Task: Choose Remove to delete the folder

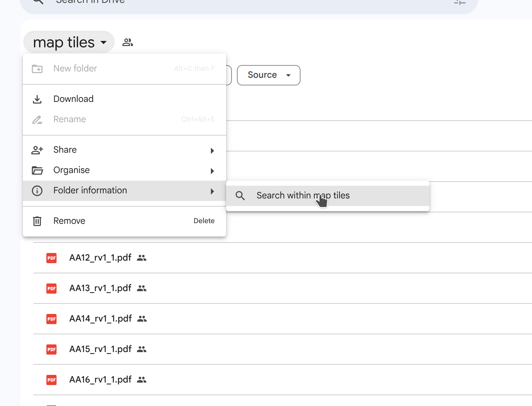Action: point(69,221)
